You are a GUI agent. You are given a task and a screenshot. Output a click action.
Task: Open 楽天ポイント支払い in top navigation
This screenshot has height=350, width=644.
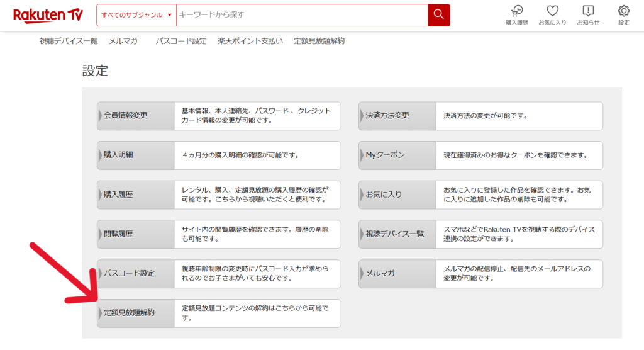click(x=250, y=42)
